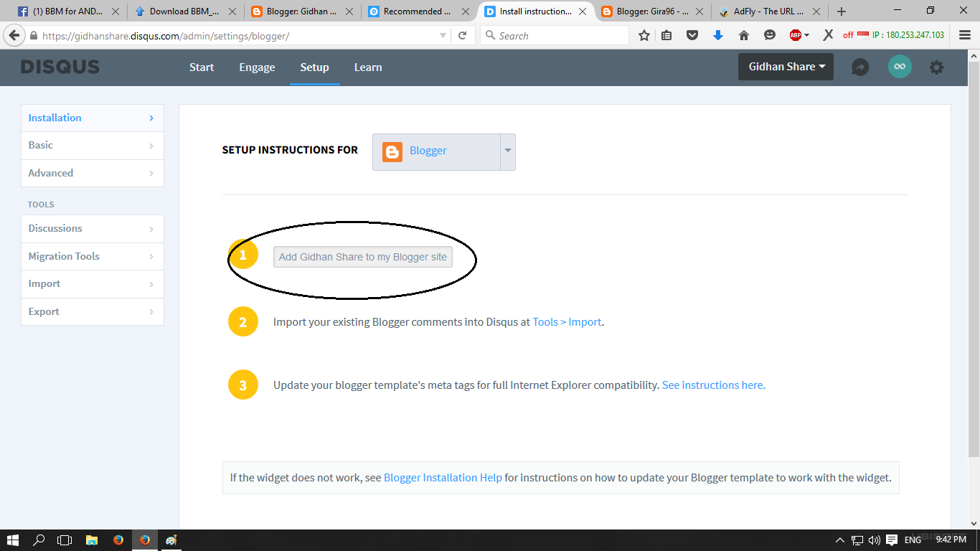Go to browser home page
The width and height of the screenshot is (980, 551).
coord(744,34)
